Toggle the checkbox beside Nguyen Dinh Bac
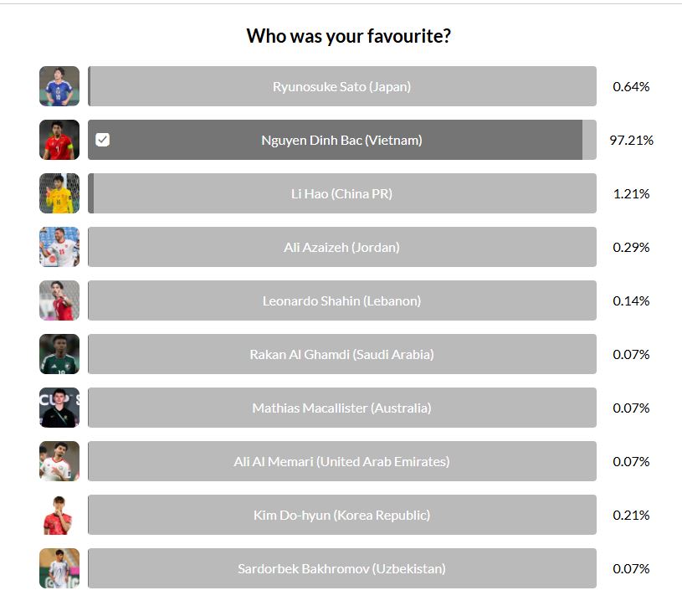 [103, 140]
